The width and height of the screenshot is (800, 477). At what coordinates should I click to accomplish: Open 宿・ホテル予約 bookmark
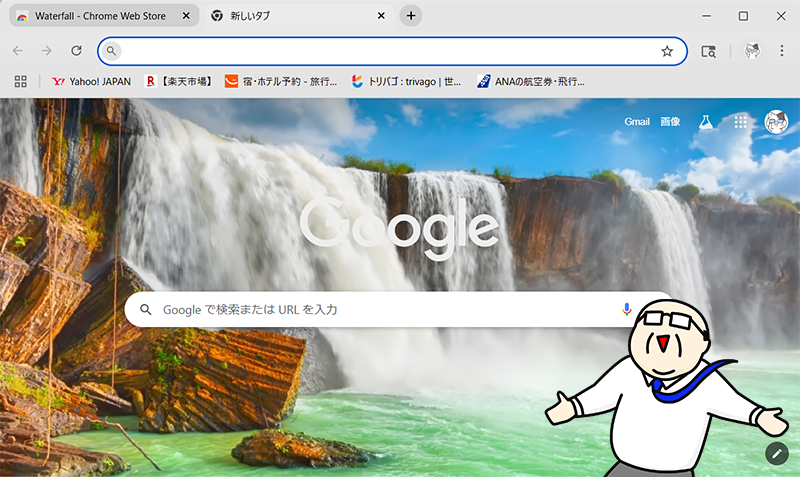pos(281,81)
